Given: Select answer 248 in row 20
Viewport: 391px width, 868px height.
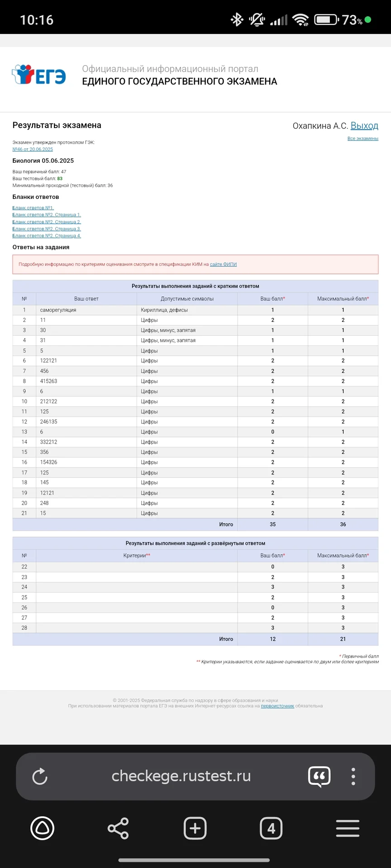Looking at the screenshot, I should tap(44, 503).
